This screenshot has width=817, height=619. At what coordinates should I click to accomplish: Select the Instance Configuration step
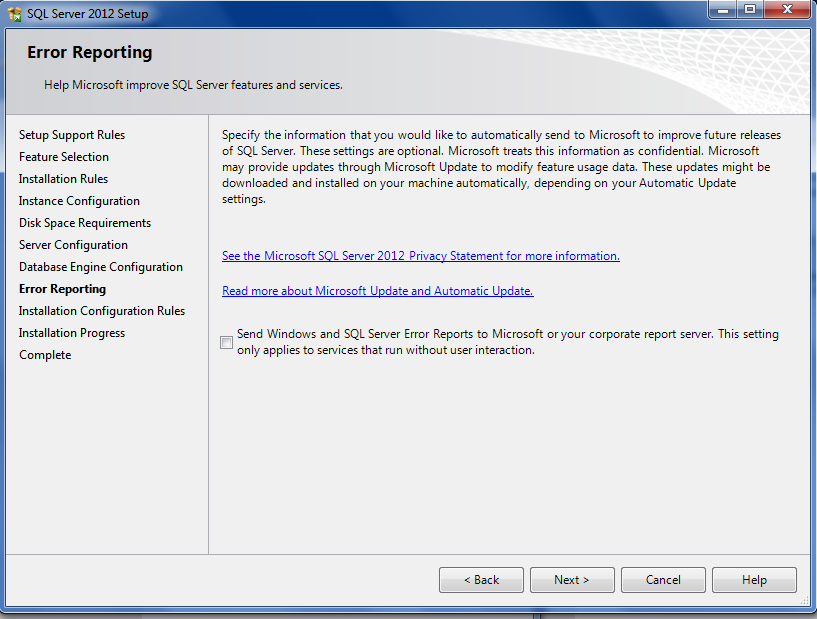click(79, 201)
